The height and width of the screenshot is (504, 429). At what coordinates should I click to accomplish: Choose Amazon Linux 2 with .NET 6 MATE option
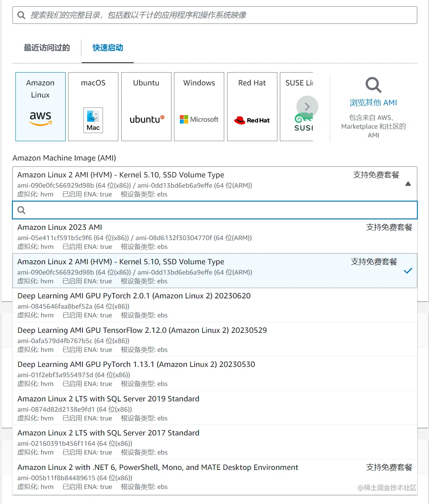[215, 477]
